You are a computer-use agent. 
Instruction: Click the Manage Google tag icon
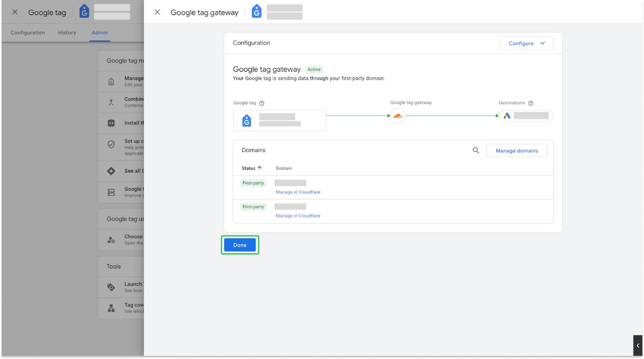coord(111,82)
